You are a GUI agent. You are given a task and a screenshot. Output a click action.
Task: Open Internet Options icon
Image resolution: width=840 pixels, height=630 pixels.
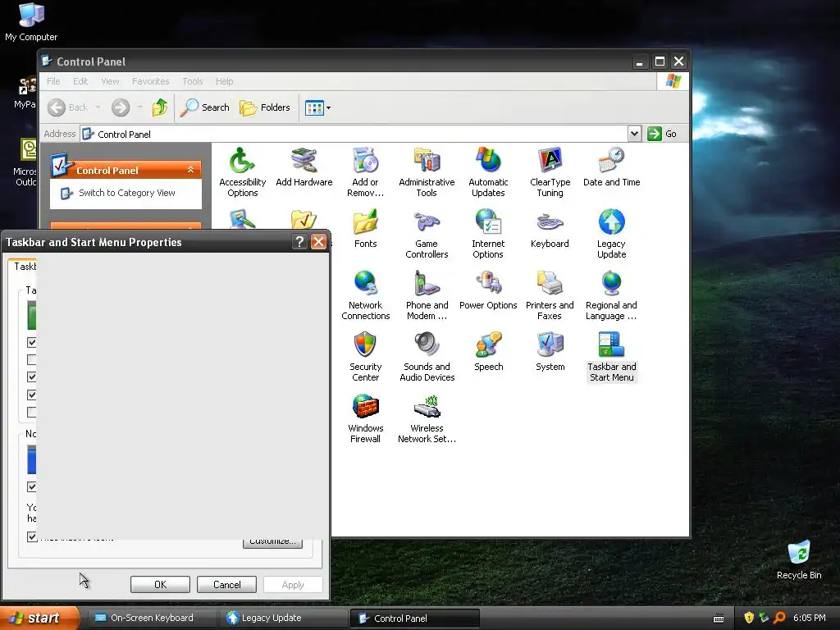488,234
